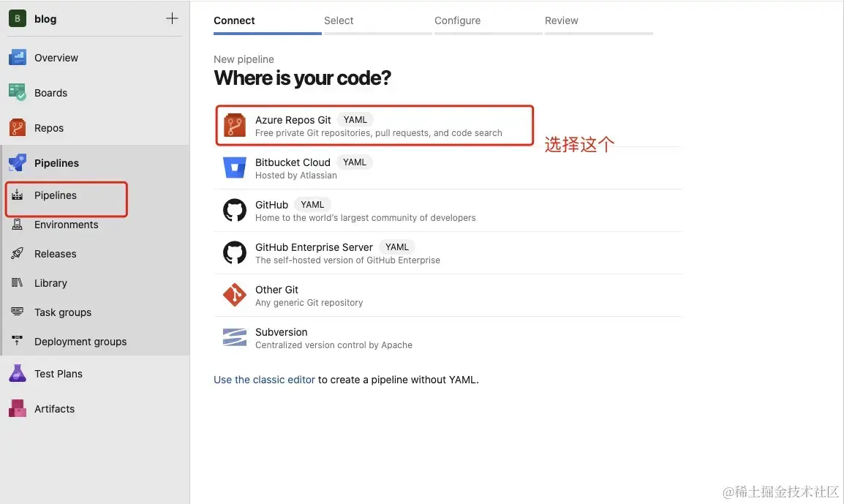Choose GitHub Enterprise Server option

(x=448, y=253)
